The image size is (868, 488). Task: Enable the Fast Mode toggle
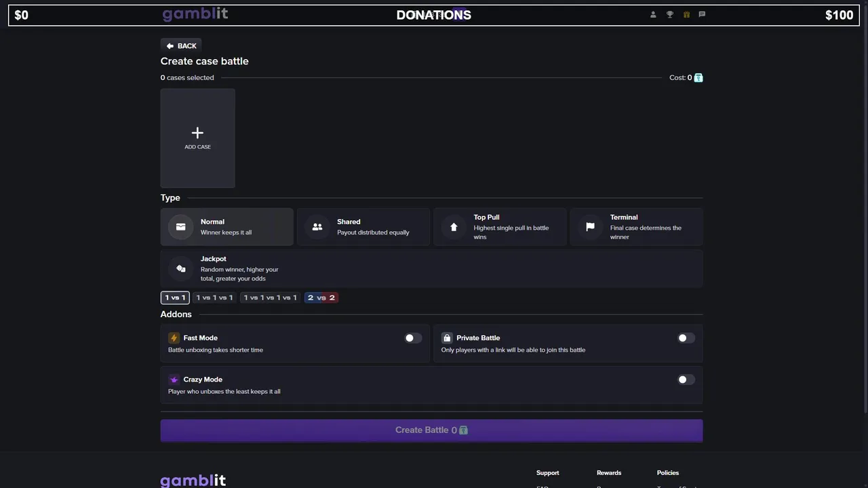pyautogui.click(x=413, y=338)
